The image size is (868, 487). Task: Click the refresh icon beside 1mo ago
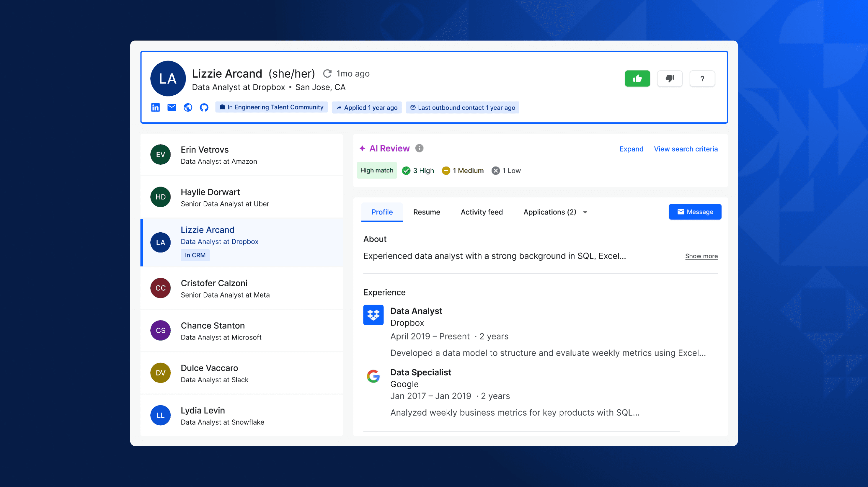(x=327, y=73)
